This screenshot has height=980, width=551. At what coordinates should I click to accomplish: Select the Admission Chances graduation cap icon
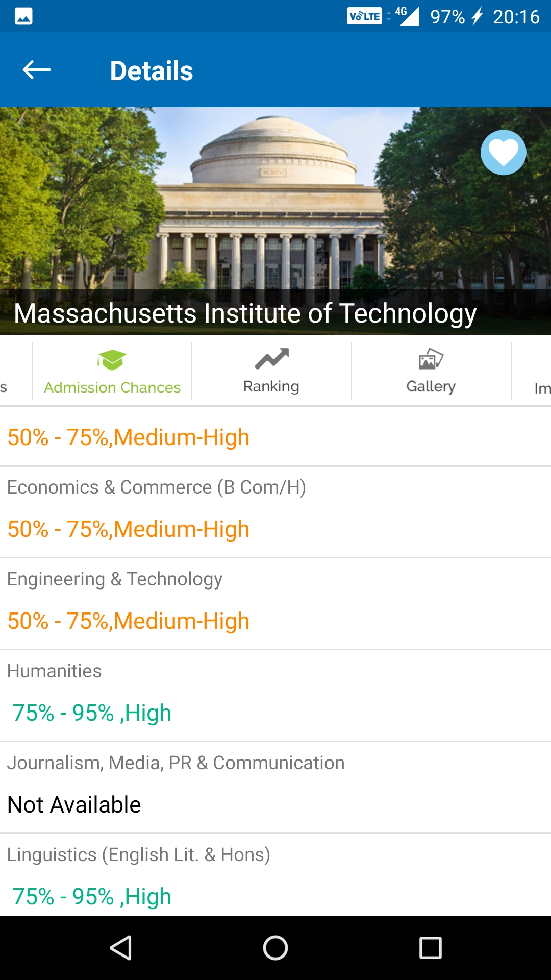click(x=112, y=360)
